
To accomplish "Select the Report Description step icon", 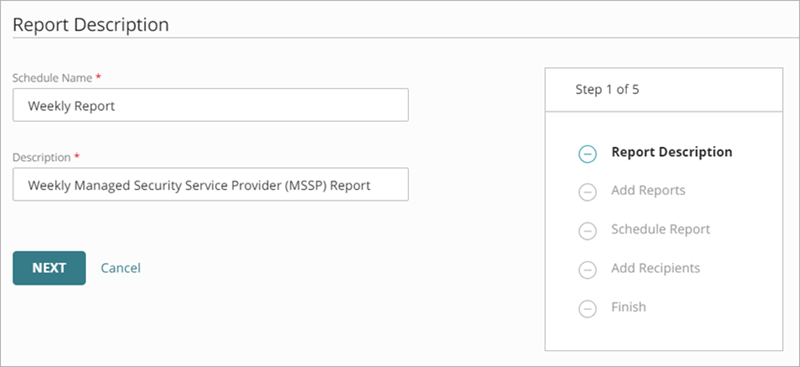I will point(587,154).
